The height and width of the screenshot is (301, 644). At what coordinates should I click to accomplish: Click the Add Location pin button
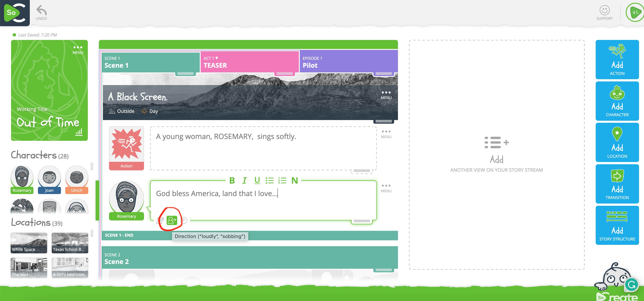point(617,143)
